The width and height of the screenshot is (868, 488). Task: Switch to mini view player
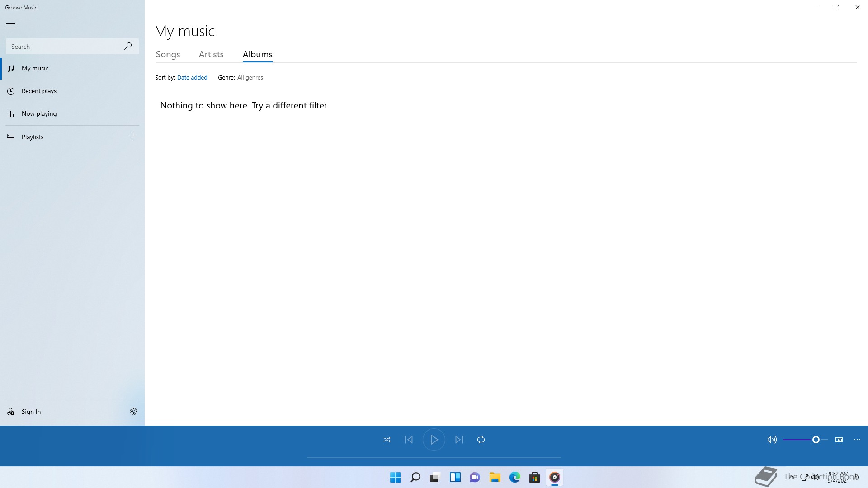tap(839, 440)
